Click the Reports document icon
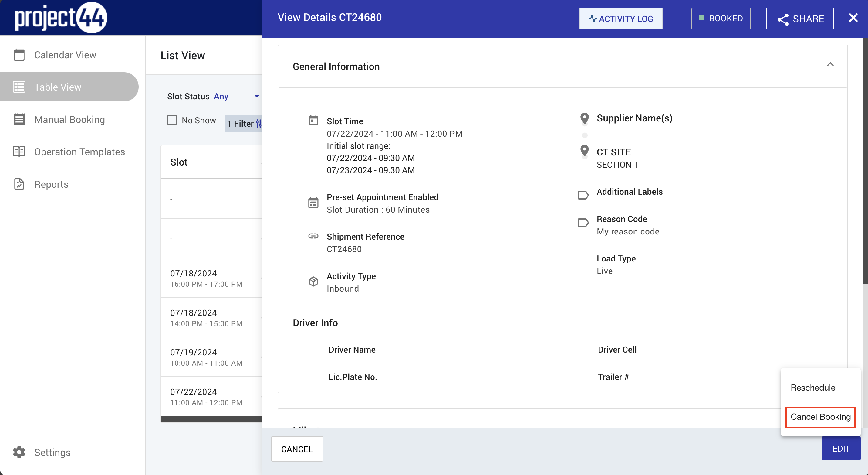 coord(19,184)
